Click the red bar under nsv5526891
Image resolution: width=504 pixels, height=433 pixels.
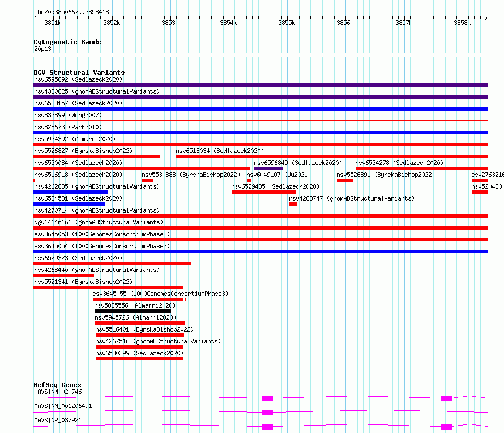pyautogui.click(x=345, y=180)
